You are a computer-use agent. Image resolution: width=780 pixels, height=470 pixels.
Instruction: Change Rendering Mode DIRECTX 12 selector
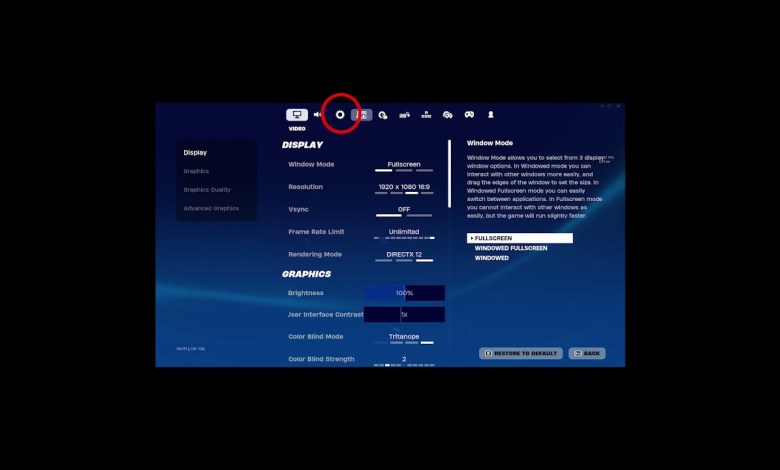tap(404, 256)
